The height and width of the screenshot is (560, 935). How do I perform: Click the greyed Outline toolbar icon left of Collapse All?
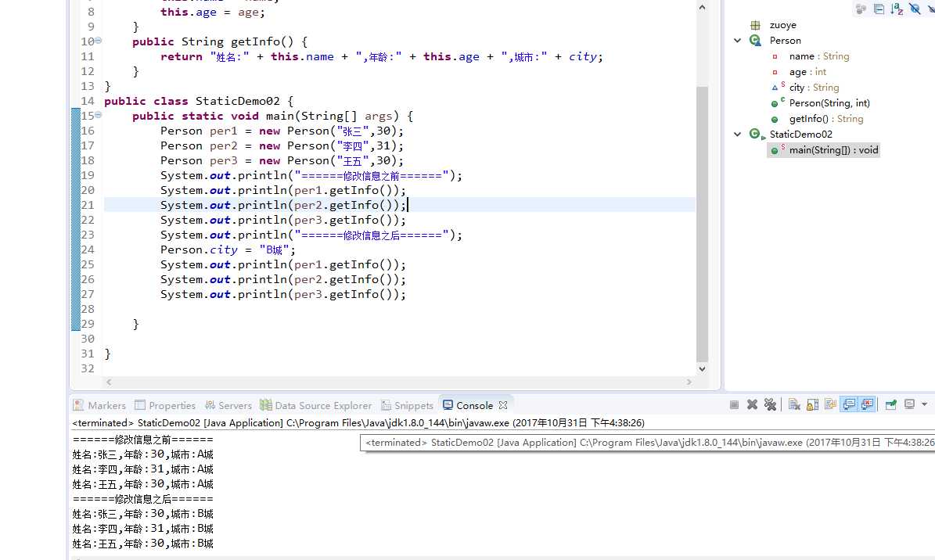coord(861,9)
